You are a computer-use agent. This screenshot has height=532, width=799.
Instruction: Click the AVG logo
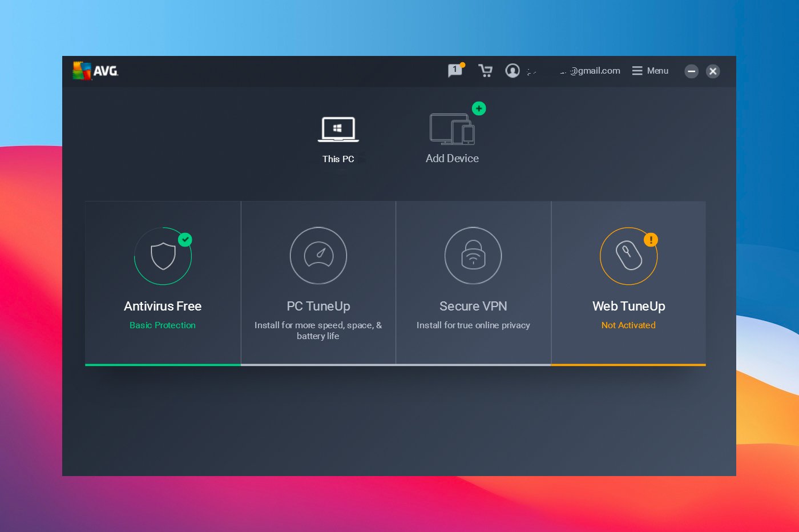tap(95, 71)
